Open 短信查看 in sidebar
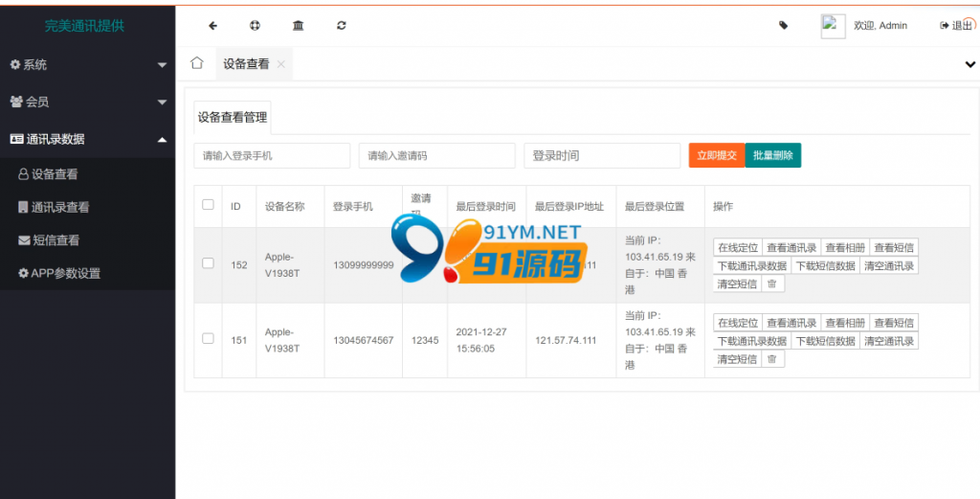The width and height of the screenshot is (980, 499). pos(87,240)
